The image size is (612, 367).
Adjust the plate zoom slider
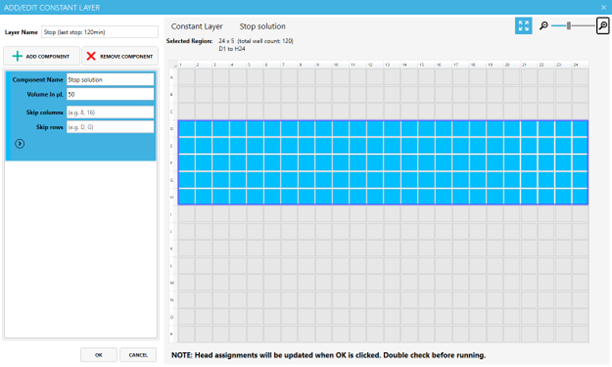(x=569, y=26)
